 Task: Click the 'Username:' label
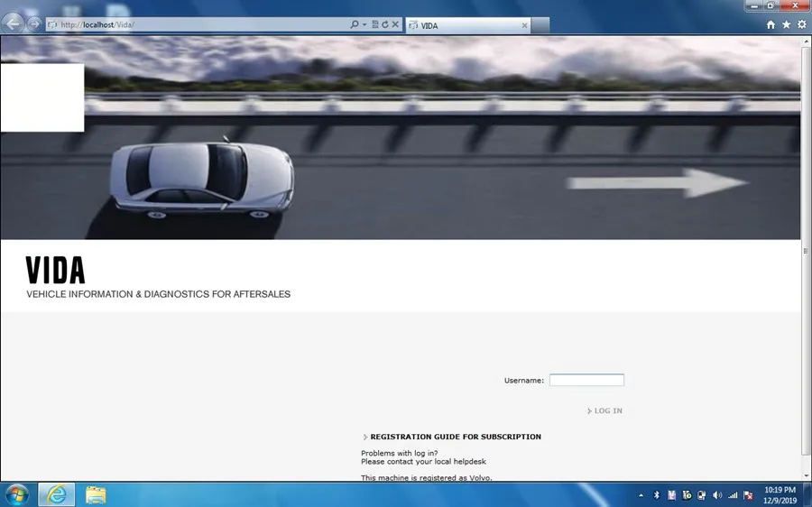[x=524, y=380]
